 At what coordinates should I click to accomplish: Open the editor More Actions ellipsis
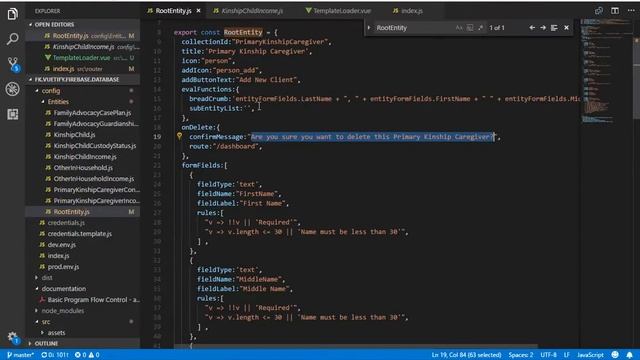pos(631,11)
